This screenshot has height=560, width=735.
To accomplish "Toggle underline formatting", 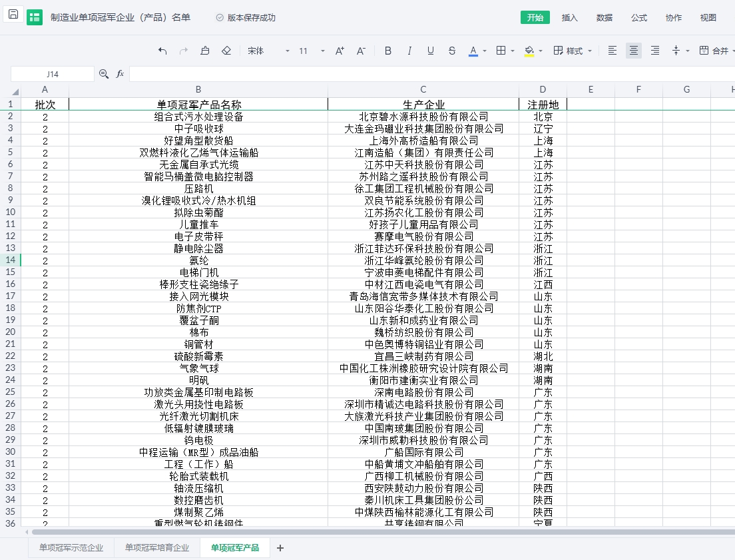I will [x=430, y=51].
